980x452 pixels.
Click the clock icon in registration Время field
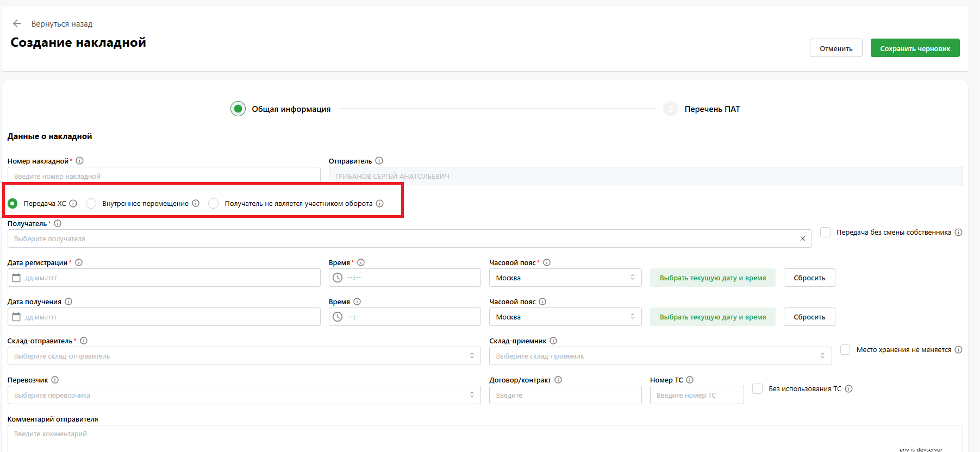[x=338, y=278]
